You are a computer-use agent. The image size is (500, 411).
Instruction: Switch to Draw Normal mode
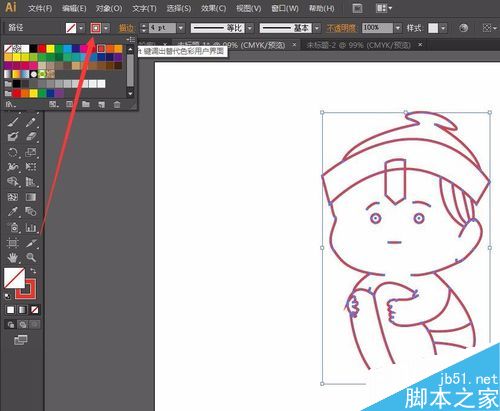click(11, 324)
